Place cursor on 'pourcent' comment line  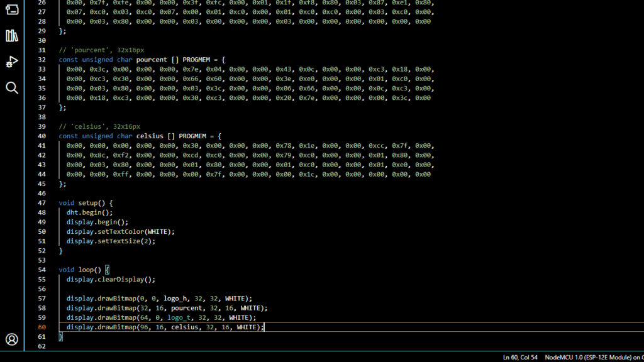pos(101,50)
